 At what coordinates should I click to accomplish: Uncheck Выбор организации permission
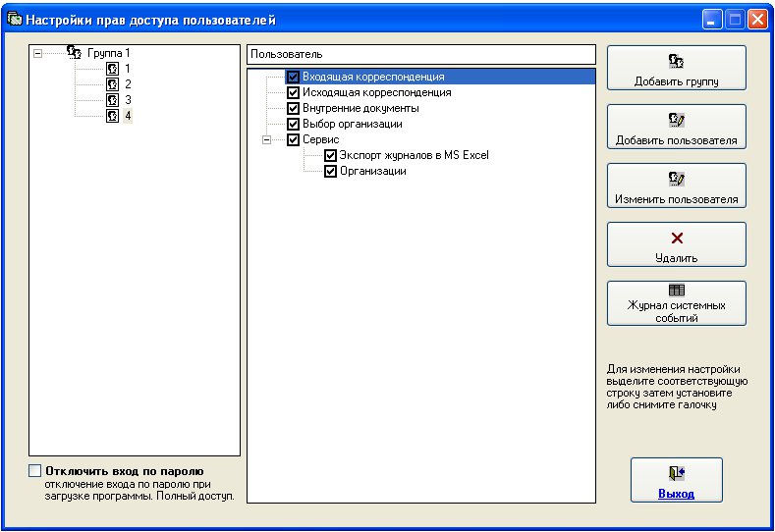click(293, 124)
